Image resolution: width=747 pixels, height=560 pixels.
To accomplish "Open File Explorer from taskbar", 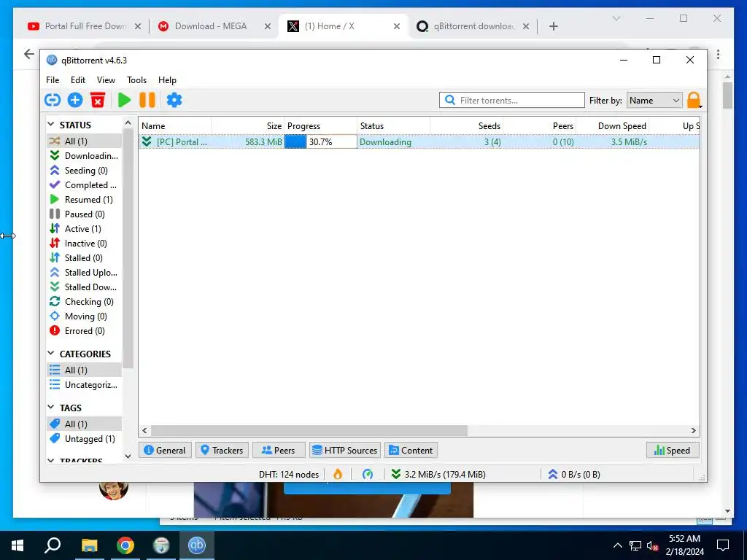I will (x=90, y=545).
